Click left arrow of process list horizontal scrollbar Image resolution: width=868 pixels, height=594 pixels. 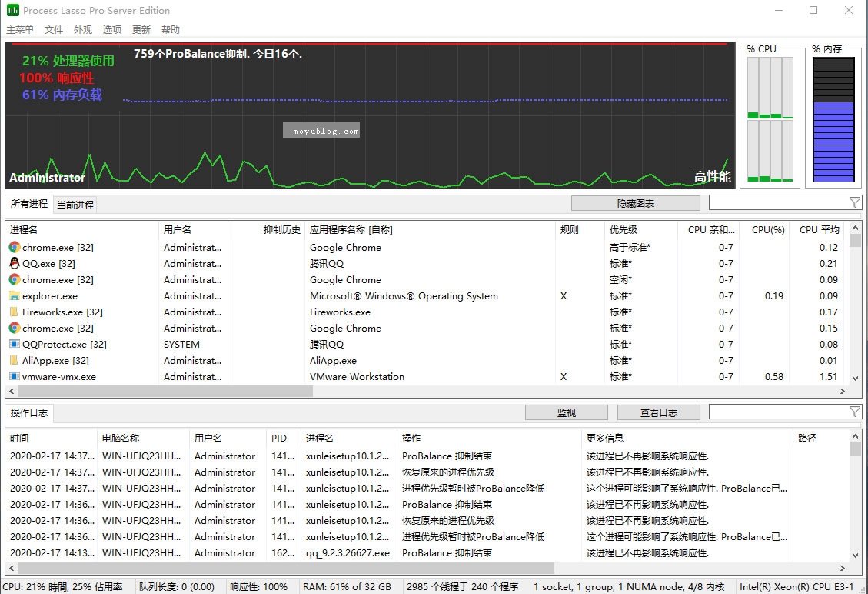(12, 391)
